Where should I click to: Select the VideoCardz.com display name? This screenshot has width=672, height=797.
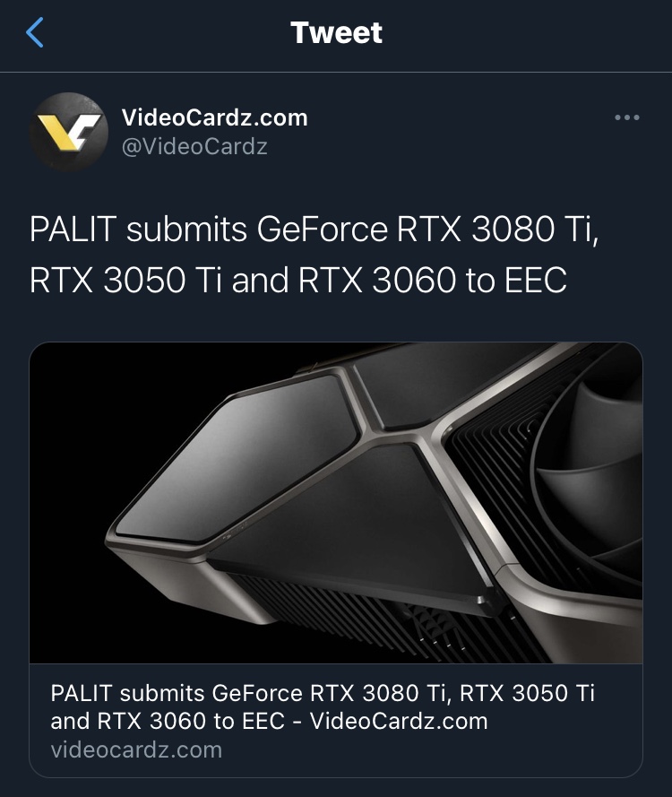214,117
